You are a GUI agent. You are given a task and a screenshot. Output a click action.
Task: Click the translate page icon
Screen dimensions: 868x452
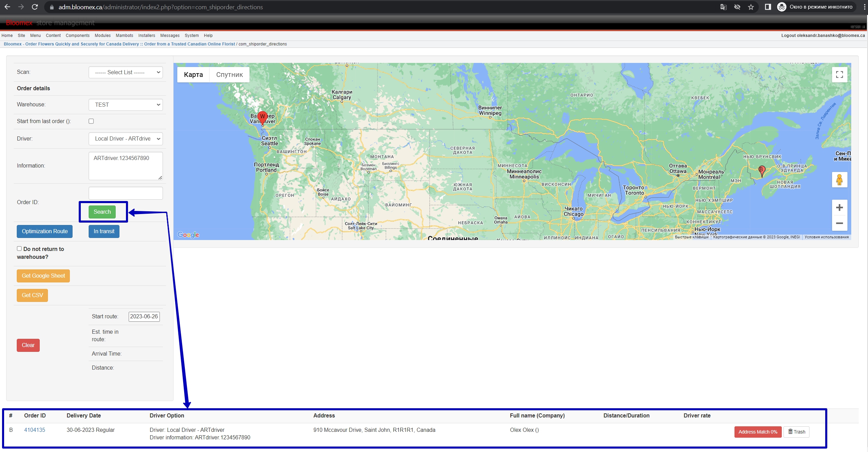pos(723,7)
